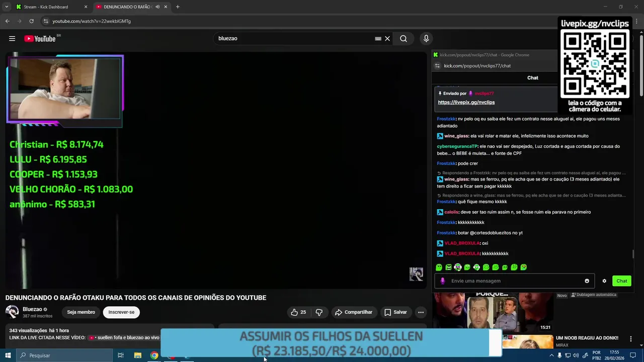Viewport: 644px width, 362px height.
Task: Open UM NOOB REAGIU AO DONK video
Action: [587, 338]
